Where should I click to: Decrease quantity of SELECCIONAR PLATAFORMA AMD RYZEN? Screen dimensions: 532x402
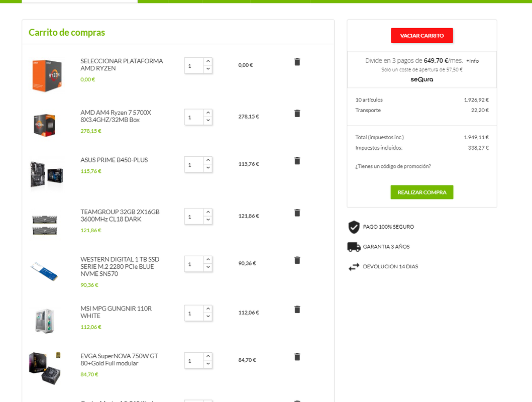[208, 69]
